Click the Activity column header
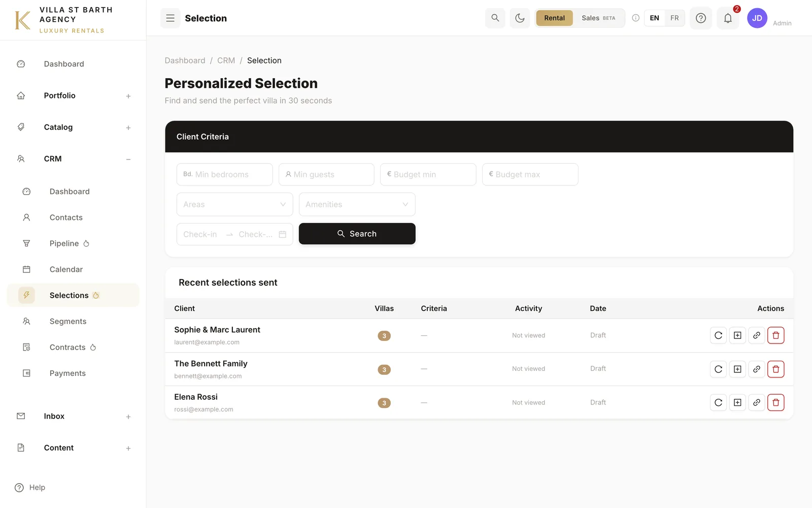The image size is (812, 508). [528, 308]
